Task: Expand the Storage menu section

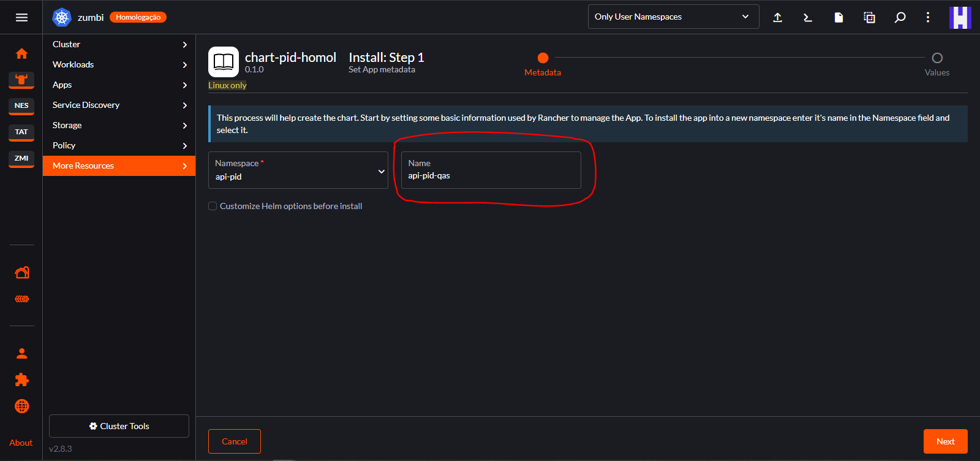Action: coord(119,125)
